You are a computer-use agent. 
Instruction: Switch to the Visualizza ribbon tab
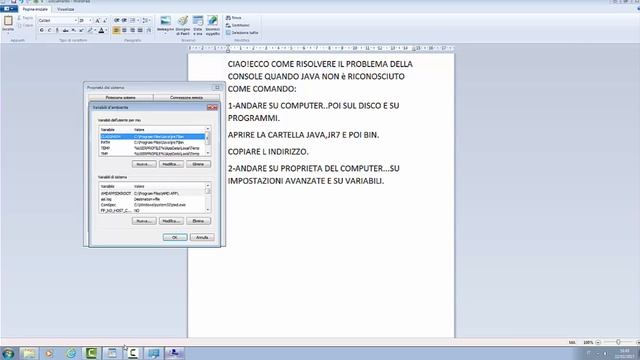pyautogui.click(x=65, y=9)
